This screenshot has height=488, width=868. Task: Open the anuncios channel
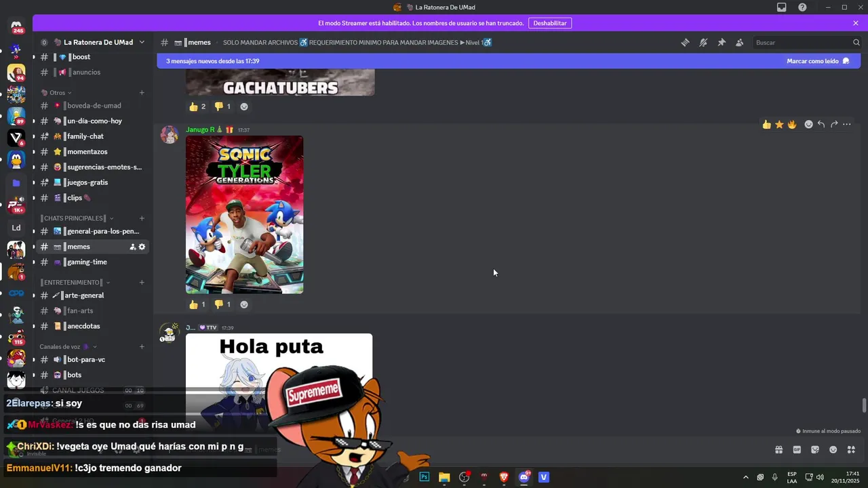point(93,73)
